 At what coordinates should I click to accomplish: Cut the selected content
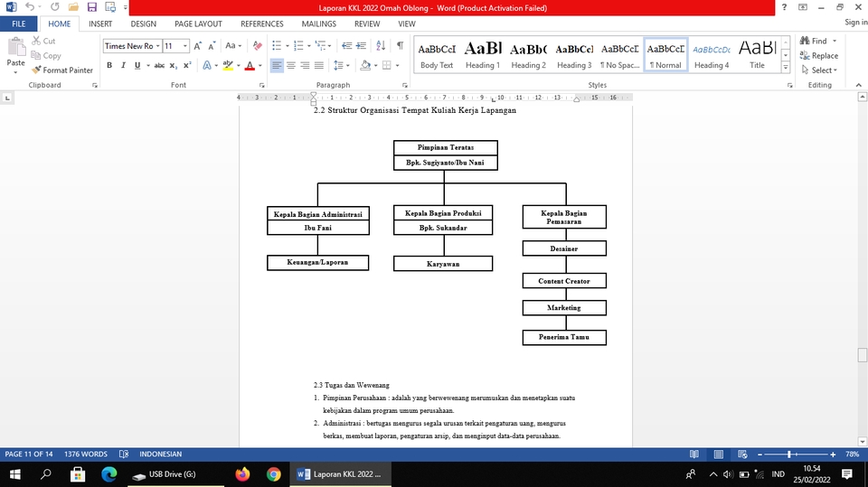click(43, 41)
